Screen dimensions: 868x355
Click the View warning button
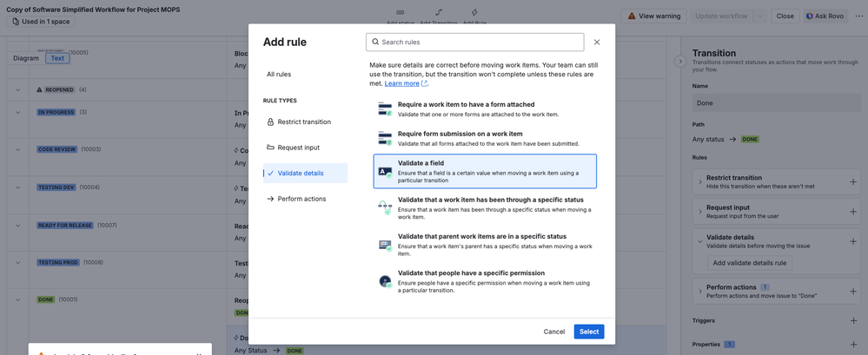point(653,16)
